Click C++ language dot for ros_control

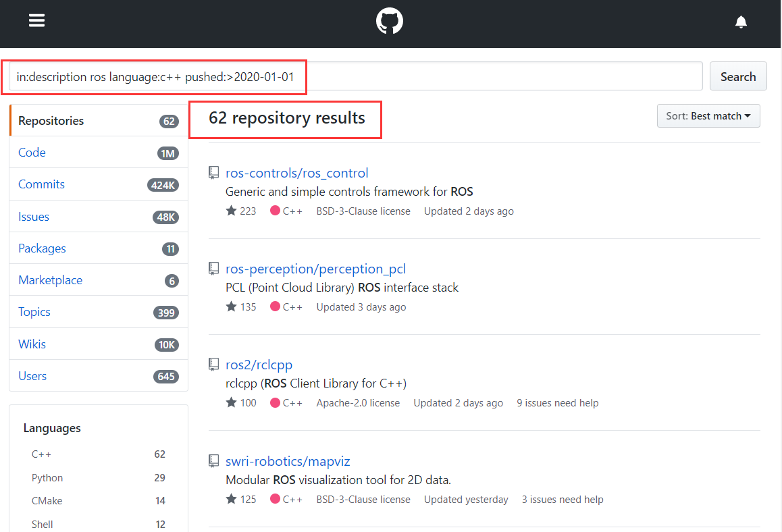tap(275, 211)
